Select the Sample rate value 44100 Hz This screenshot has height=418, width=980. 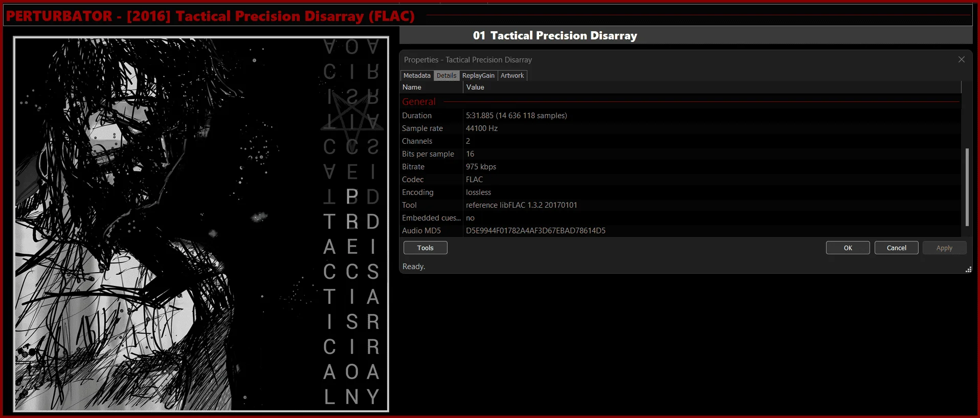481,128
